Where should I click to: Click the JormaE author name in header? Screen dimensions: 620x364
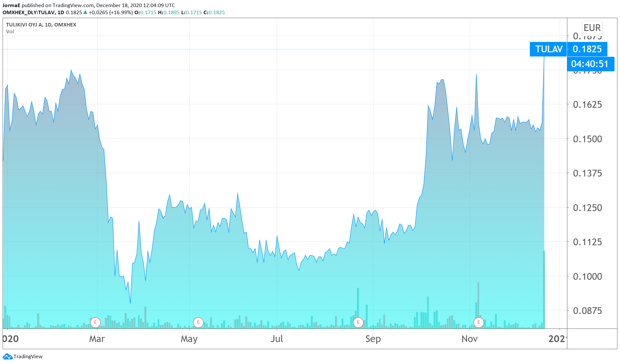point(11,5)
